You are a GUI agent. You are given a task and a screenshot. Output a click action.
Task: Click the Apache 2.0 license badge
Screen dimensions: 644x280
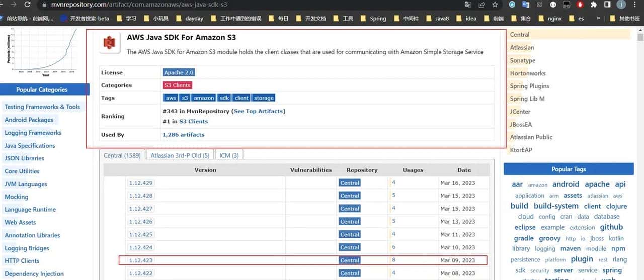click(x=179, y=72)
